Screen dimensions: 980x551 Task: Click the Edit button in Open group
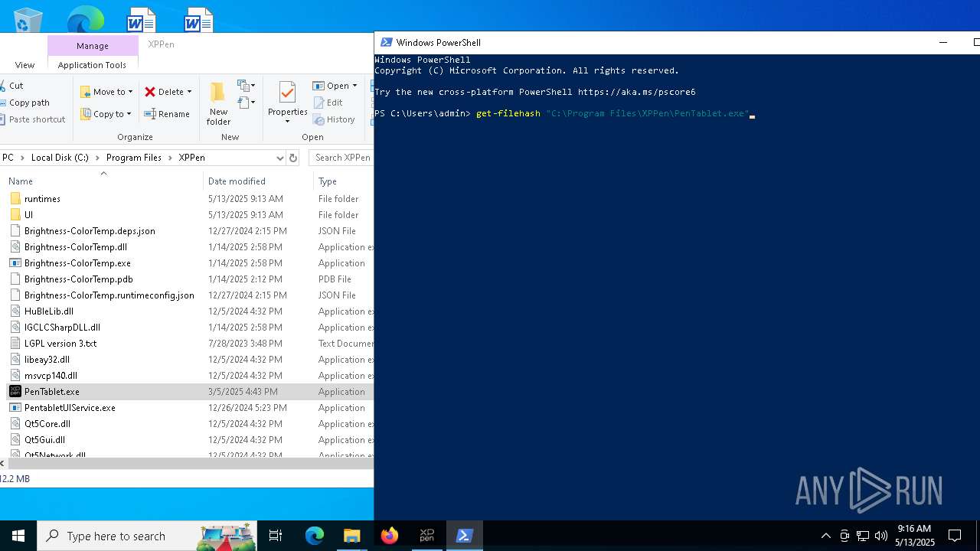(x=328, y=103)
